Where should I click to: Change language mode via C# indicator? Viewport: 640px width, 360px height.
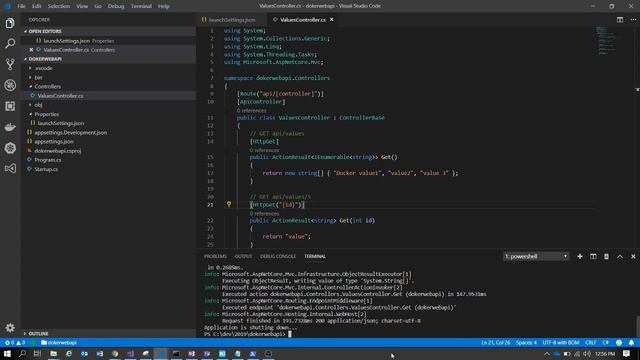point(606,342)
